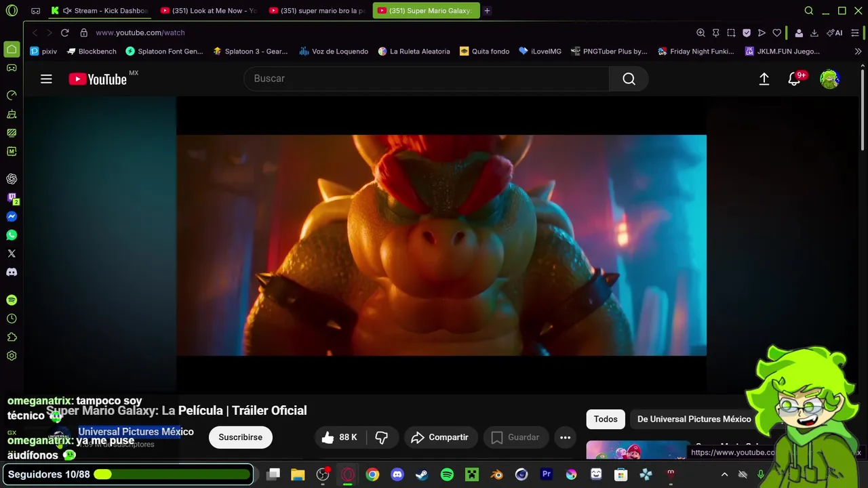Viewport: 868px width, 488px height.
Task: Open Spotify player in the Opera sidebar
Action: click(12, 300)
